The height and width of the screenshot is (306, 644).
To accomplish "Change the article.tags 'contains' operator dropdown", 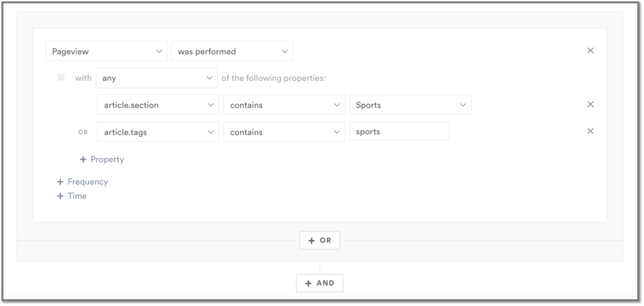I will (284, 132).
